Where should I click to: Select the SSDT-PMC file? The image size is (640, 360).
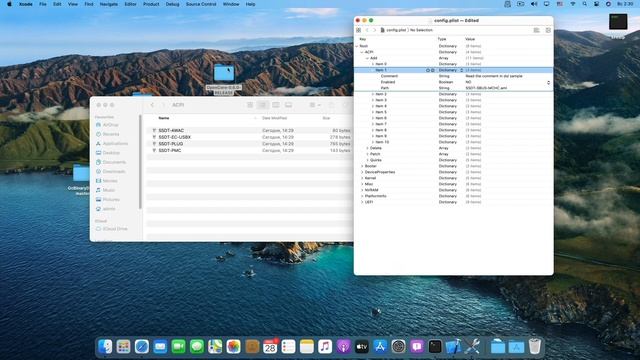170,150
